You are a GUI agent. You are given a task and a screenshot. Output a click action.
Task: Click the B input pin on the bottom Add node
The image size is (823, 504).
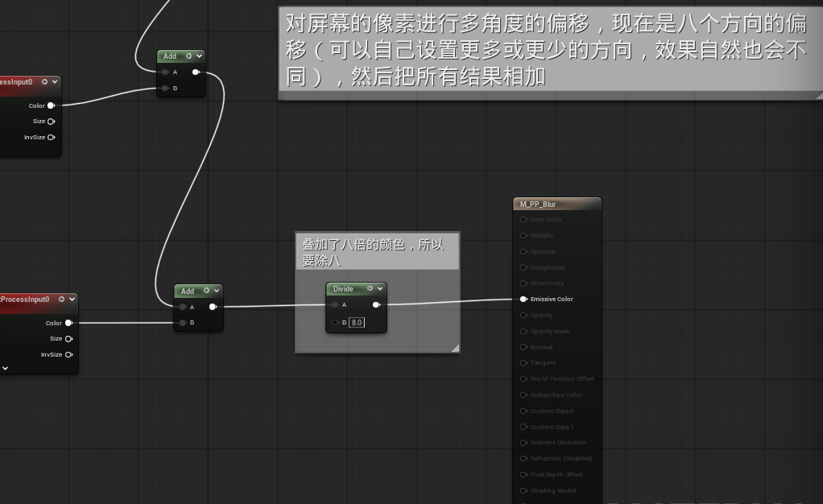[183, 323]
